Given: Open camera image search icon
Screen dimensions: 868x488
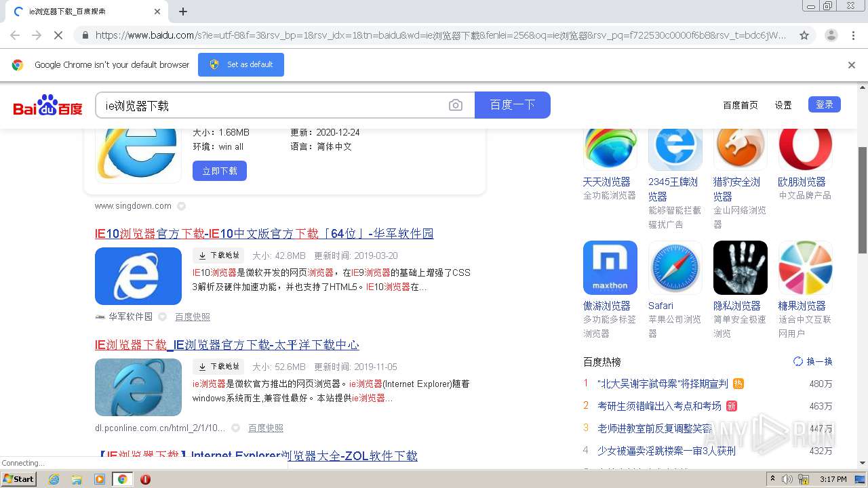Looking at the screenshot, I should pos(456,105).
